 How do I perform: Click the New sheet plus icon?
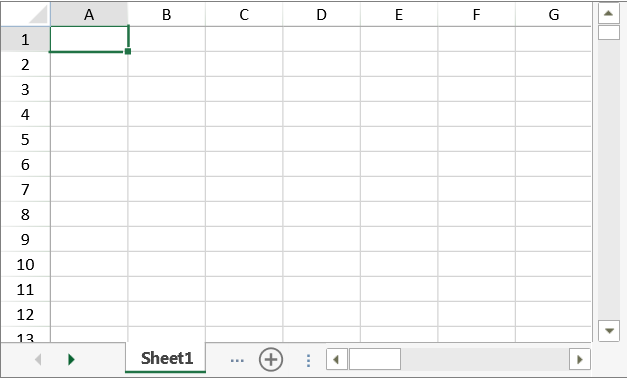[x=271, y=359]
